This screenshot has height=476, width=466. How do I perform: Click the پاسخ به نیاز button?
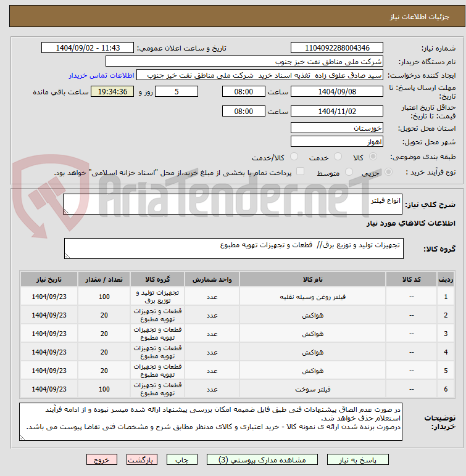point(358,459)
